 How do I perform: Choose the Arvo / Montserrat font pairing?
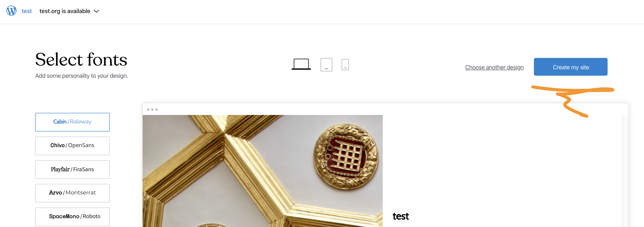coord(72,193)
